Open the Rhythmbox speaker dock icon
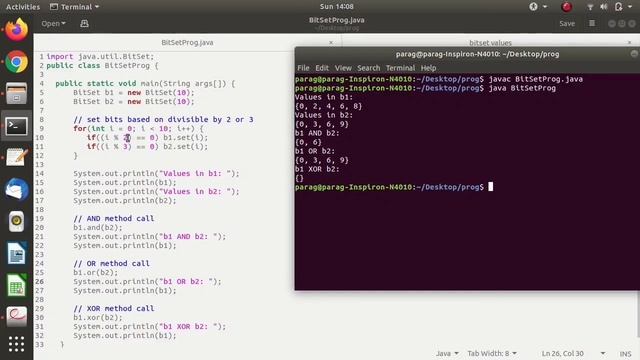 tap(16, 222)
